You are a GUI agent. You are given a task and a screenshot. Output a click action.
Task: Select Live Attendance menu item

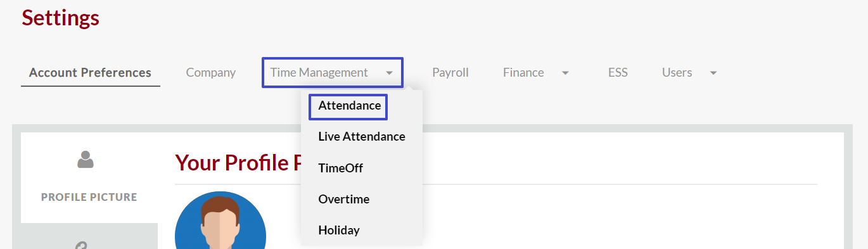point(362,136)
